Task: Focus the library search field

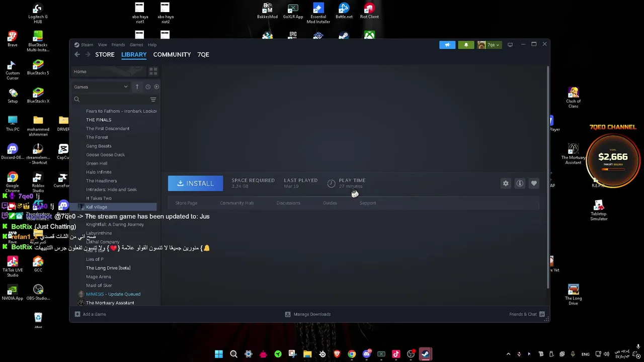Action: pyautogui.click(x=110, y=100)
